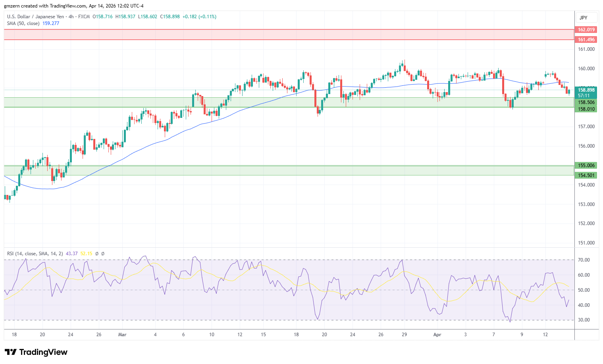The width and height of the screenshot is (603, 364).
Task: Click the 70.00 RSI axis level
Action: click(584, 260)
